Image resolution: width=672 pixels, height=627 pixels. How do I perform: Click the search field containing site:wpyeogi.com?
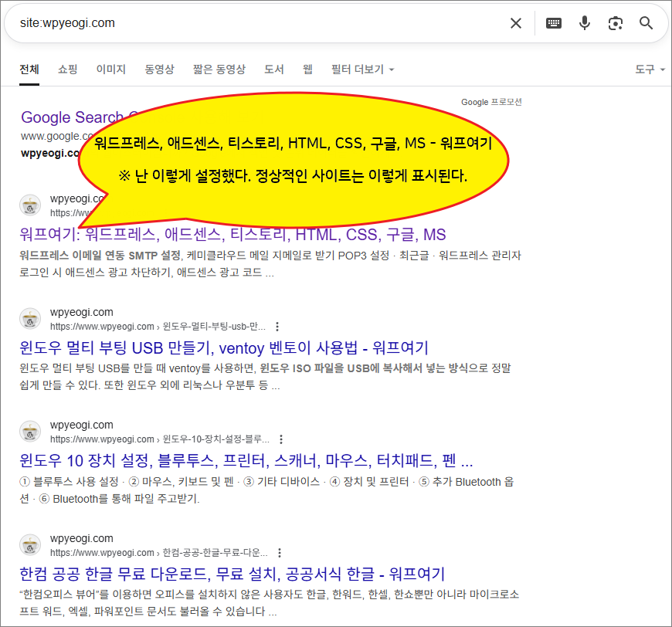point(255,23)
